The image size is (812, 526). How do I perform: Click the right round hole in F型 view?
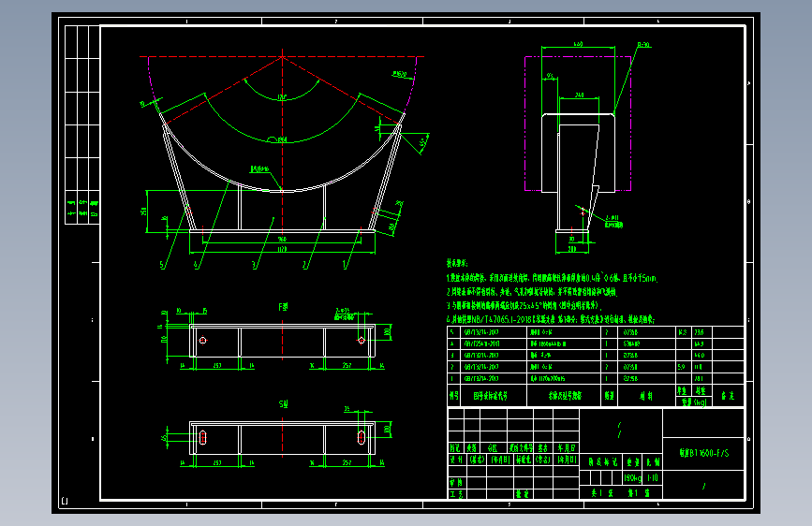pos(362,340)
